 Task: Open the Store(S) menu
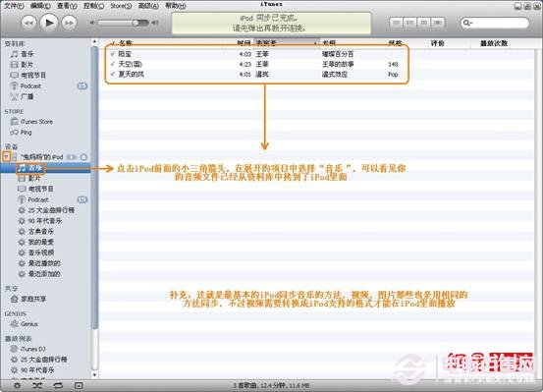[x=121, y=6]
